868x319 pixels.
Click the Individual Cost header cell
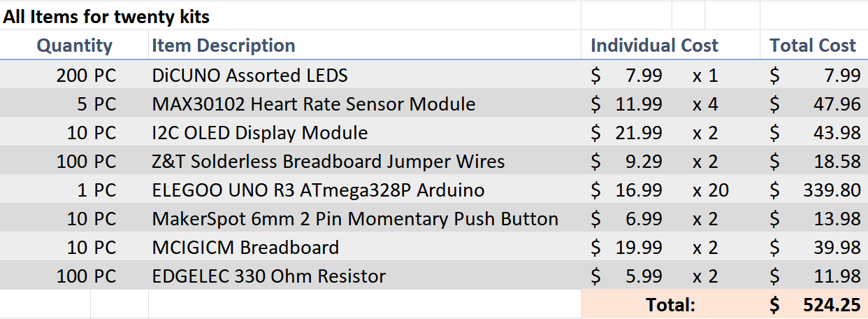click(x=654, y=45)
